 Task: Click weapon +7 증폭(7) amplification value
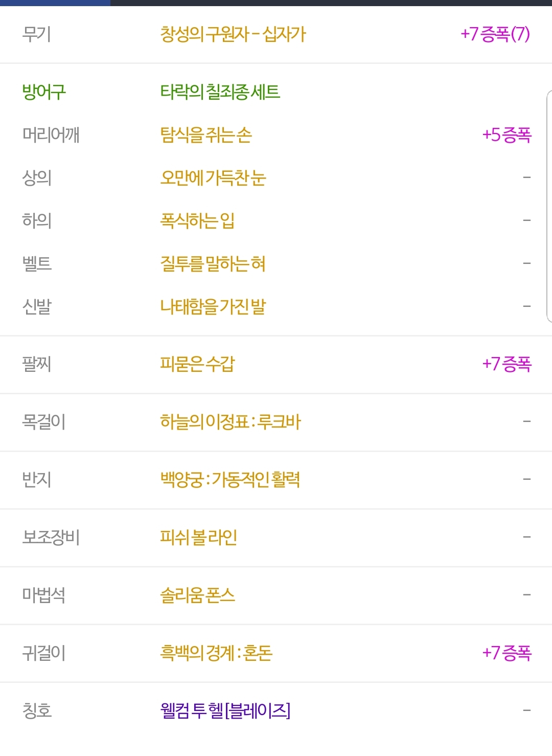point(495,34)
